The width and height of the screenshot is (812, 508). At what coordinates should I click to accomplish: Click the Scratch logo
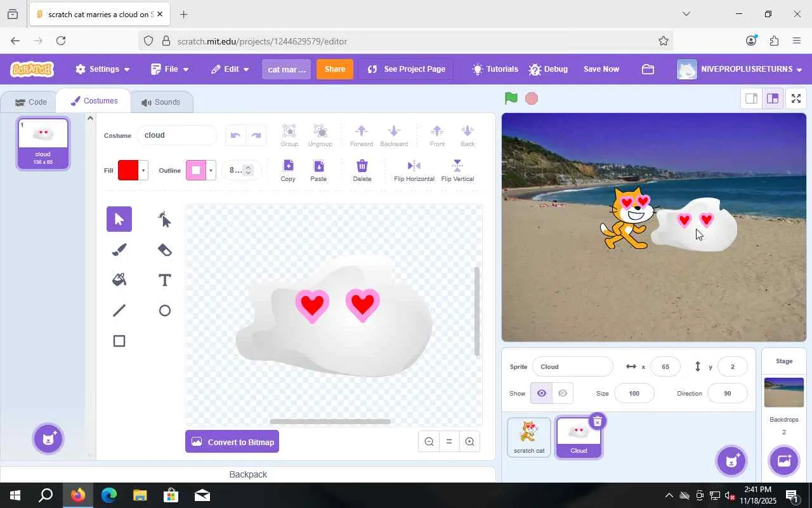tap(32, 69)
